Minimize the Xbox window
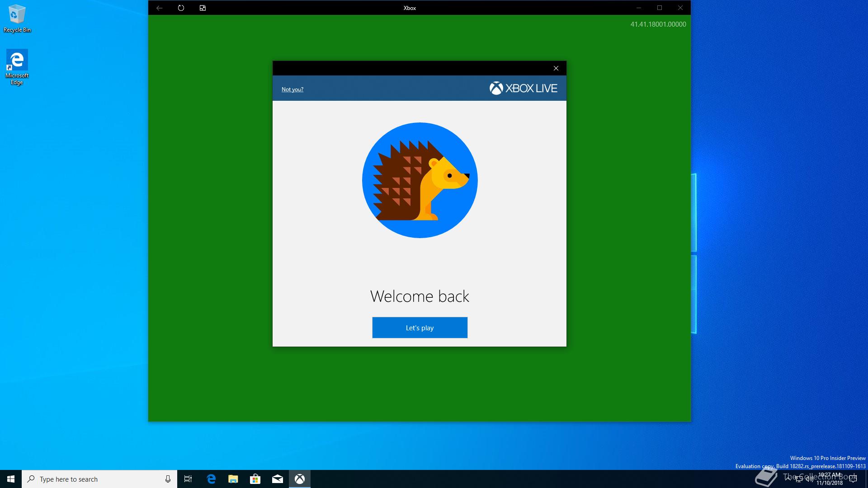 (639, 8)
